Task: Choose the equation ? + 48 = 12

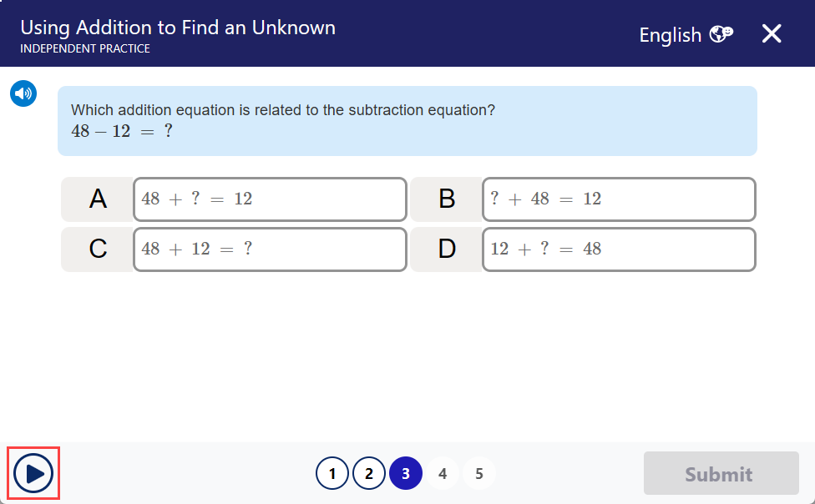Action: 619,199
